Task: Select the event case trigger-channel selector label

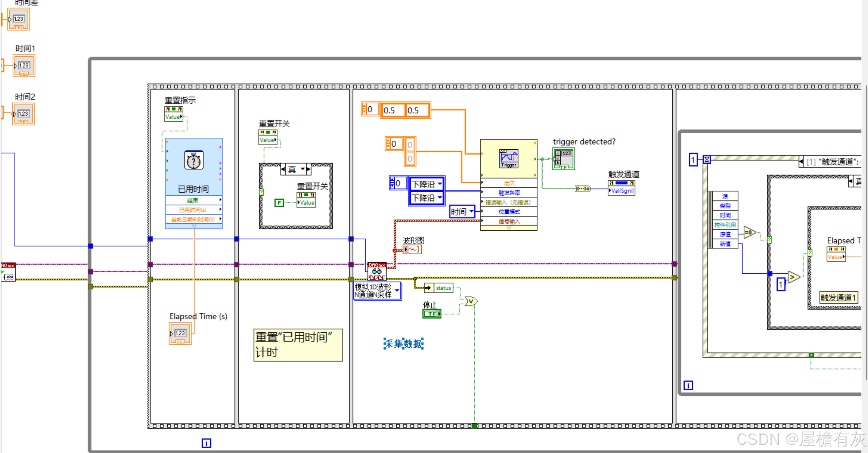Action: coord(832,162)
